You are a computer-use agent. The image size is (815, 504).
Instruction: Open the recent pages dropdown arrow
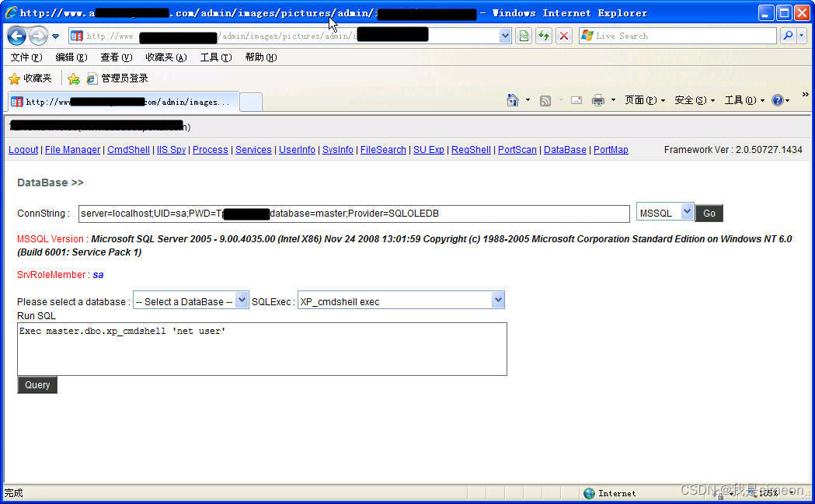[x=56, y=36]
